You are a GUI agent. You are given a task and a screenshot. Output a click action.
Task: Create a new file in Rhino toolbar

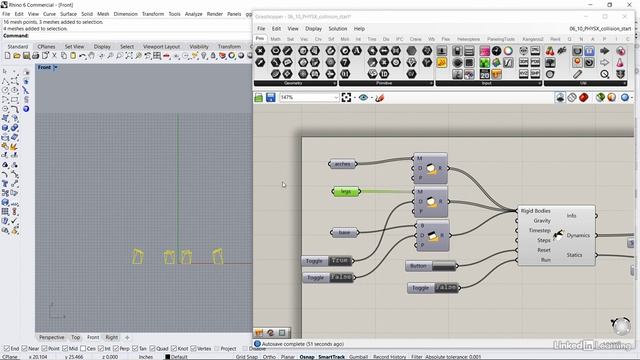(x=7, y=56)
